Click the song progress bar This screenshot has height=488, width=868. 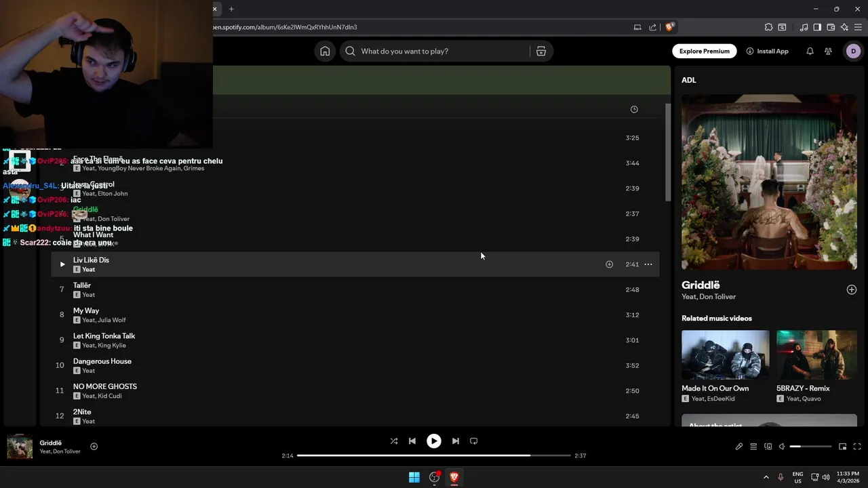[434, 455]
